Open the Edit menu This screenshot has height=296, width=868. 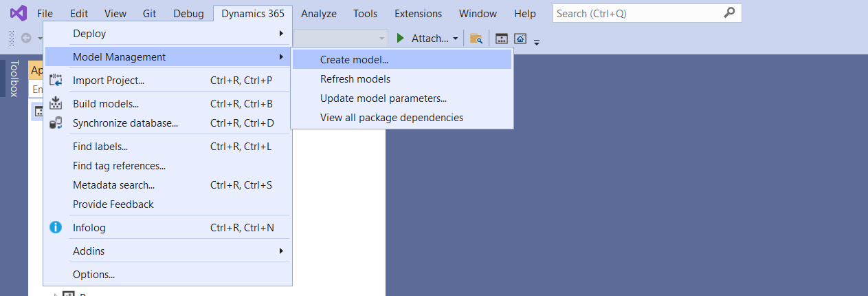point(79,13)
